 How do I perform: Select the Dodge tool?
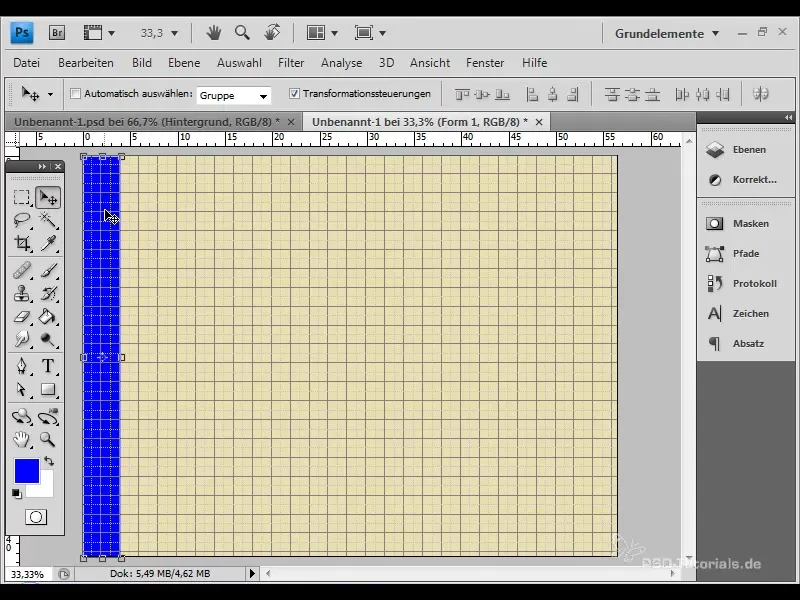(x=48, y=339)
